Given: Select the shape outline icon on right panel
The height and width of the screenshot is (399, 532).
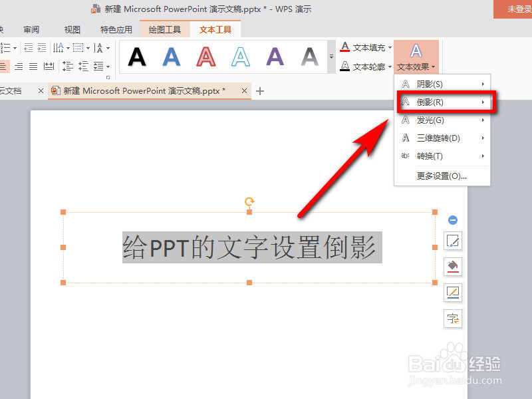Looking at the screenshot, I should (x=453, y=292).
